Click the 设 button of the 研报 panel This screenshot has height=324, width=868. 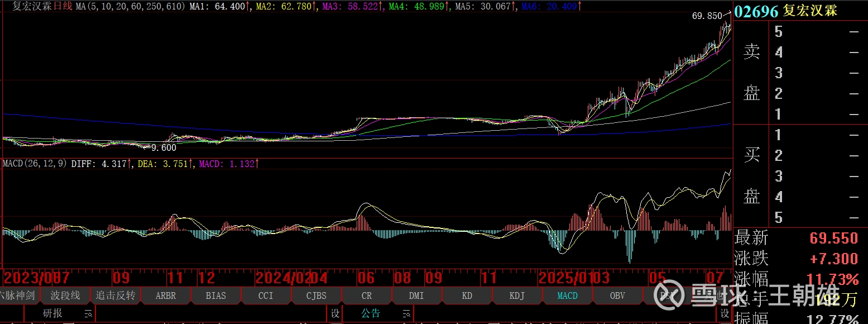[x=335, y=313]
